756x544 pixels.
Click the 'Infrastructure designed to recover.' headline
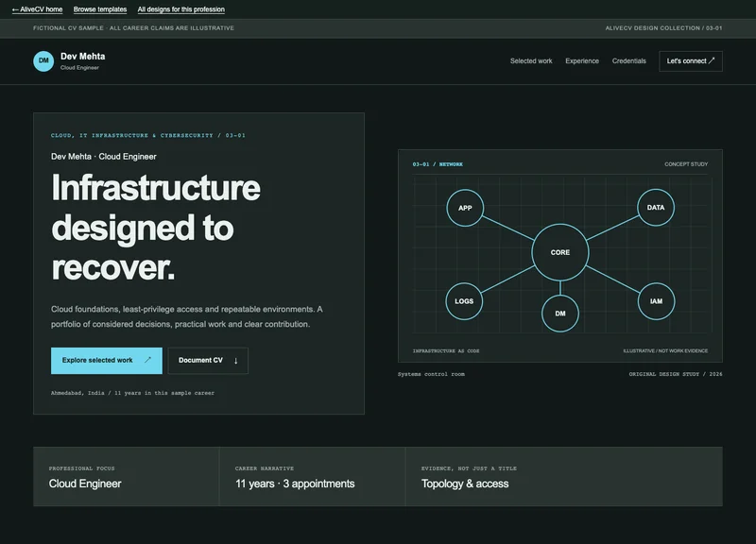[156, 227]
